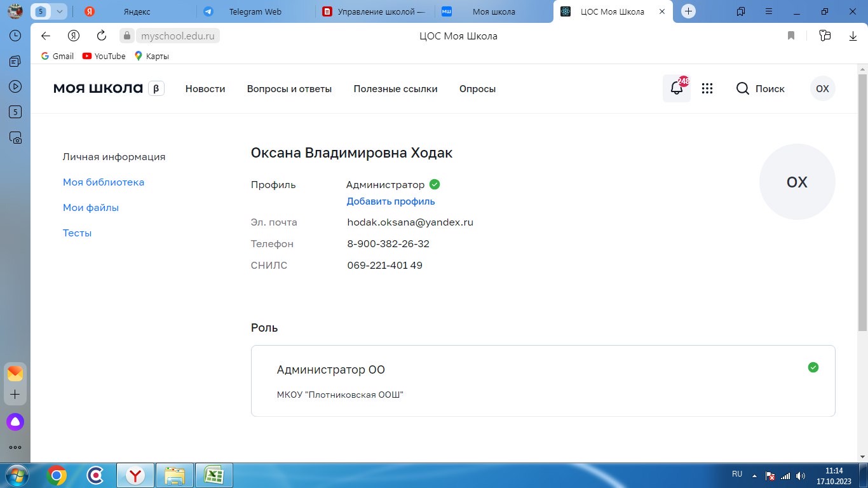Image resolution: width=868 pixels, height=488 pixels.
Task: Open the notifications bell with 248 badge
Action: [x=677, y=89]
